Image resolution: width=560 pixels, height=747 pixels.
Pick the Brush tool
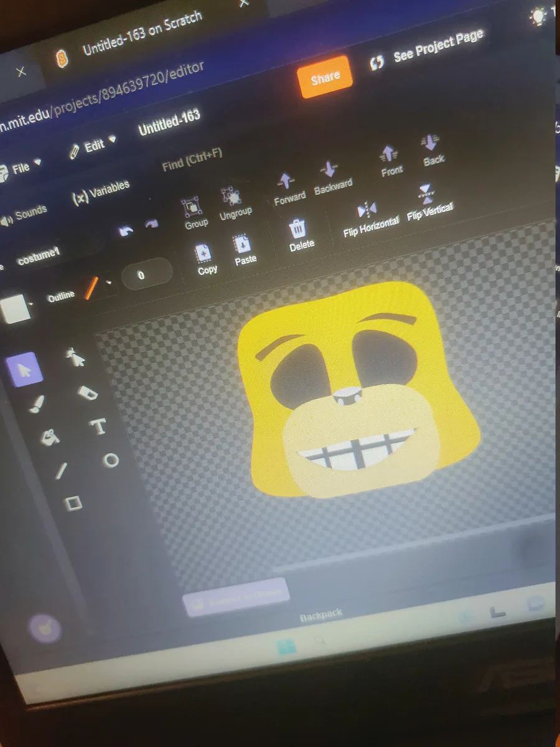tap(36, 405)
